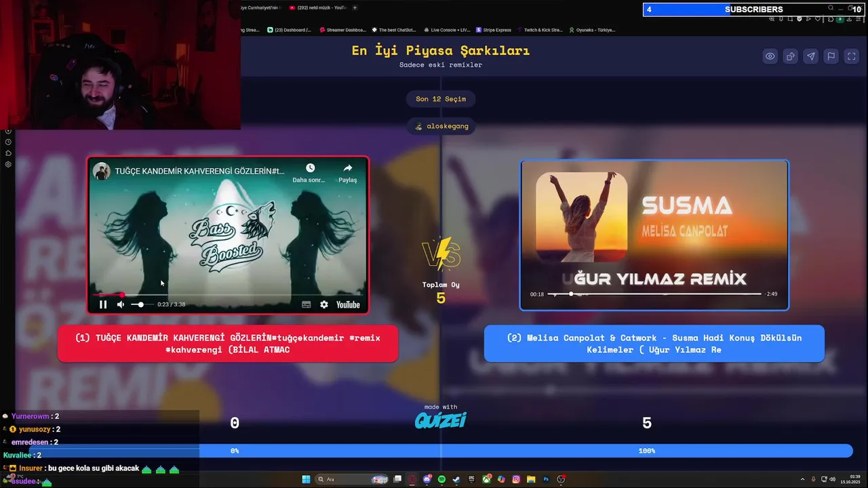Click the Daha sonra izle clock icon
The height and width of the screenshot is (488, 868).
coord(310,168)
